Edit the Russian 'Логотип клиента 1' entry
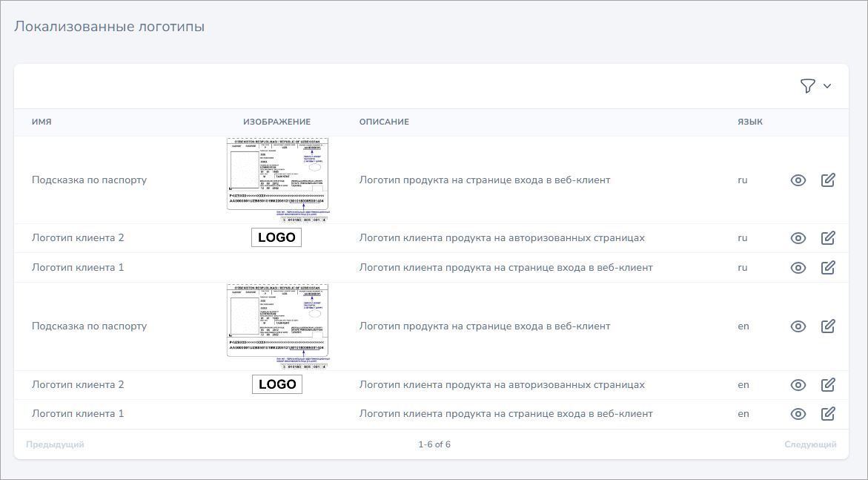Screen dimensions: 868x480 828,267
